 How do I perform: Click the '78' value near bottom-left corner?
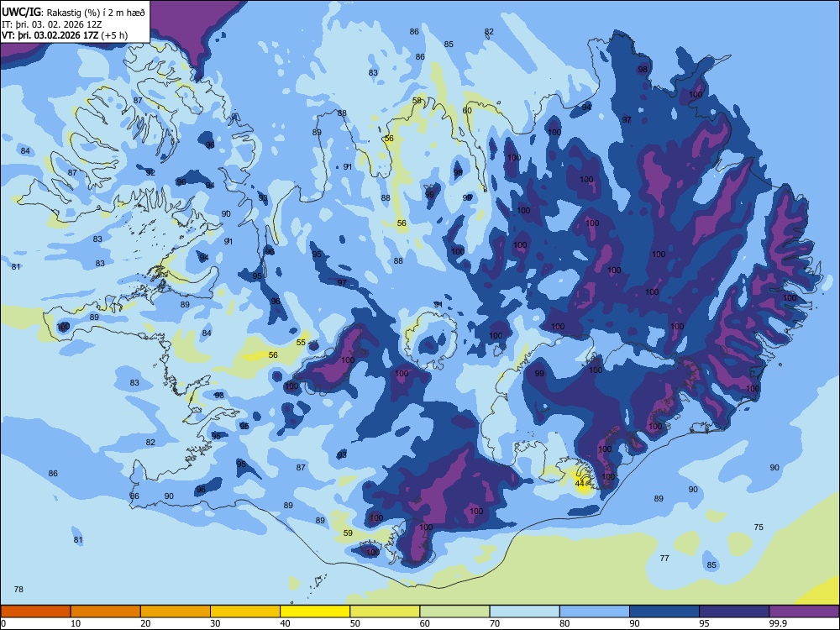point(18,590)
